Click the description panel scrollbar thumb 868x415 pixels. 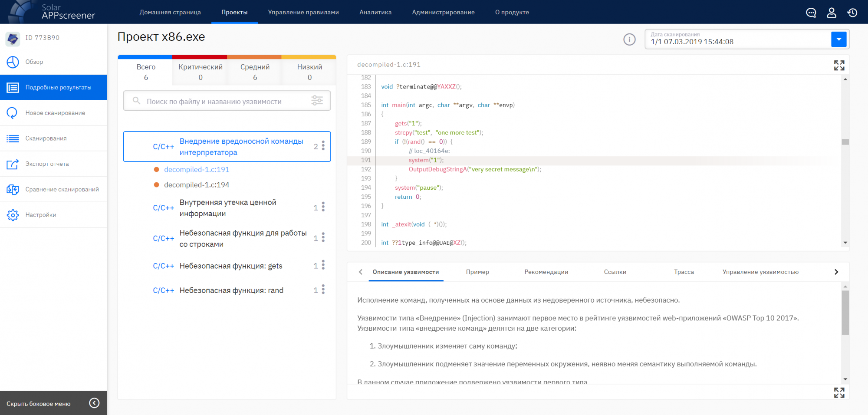(x=845, y=313)
